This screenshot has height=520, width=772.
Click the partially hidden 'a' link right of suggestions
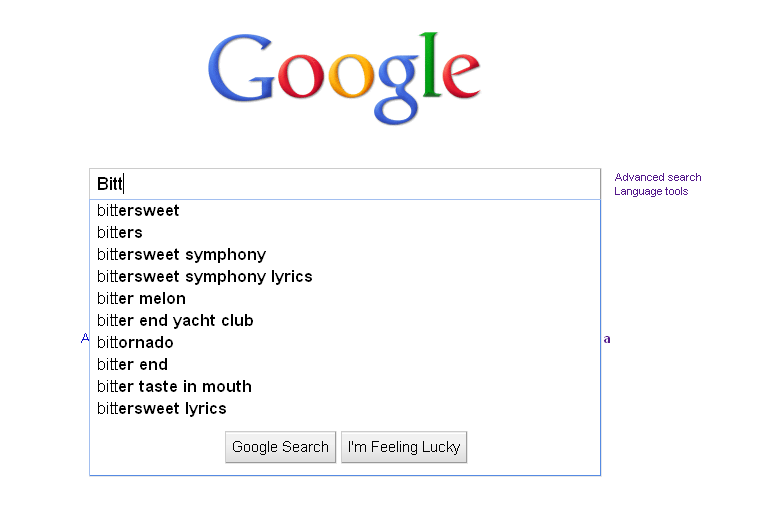(607, 339)
